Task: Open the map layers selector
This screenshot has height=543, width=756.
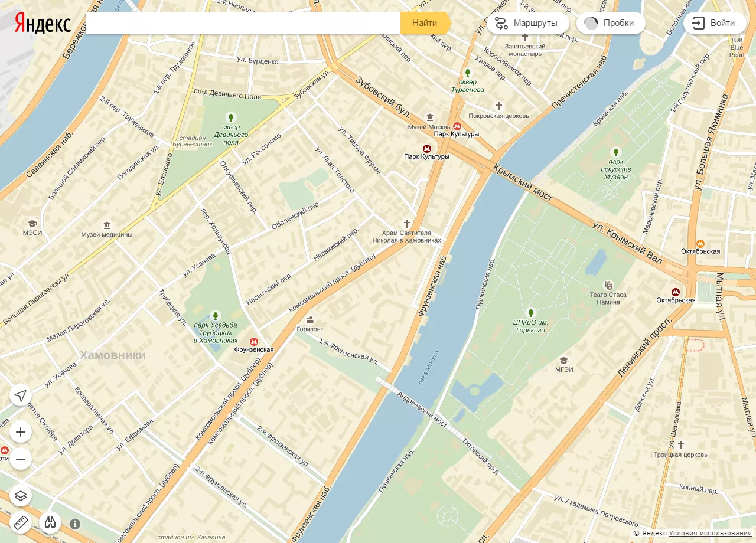Action: tap(21, 495)
